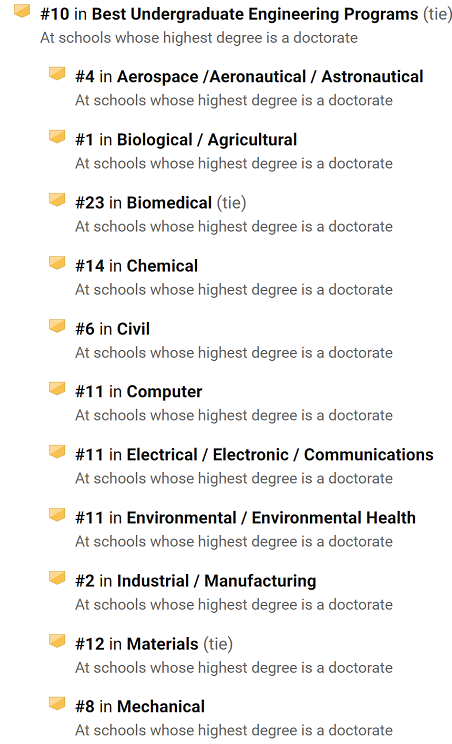
Task: Click the badge icon beside #12 in Materials
Action: tap(57, 641)
